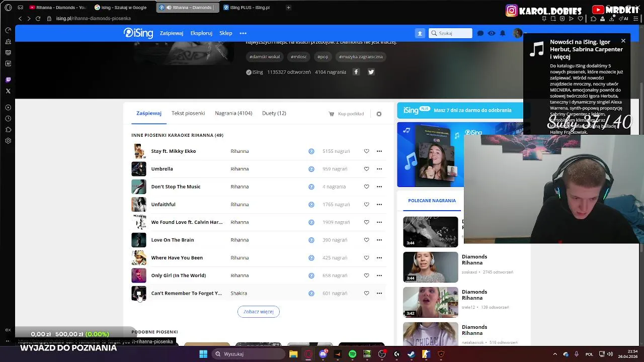Click the eye icon in iSing header

[492, 33]
